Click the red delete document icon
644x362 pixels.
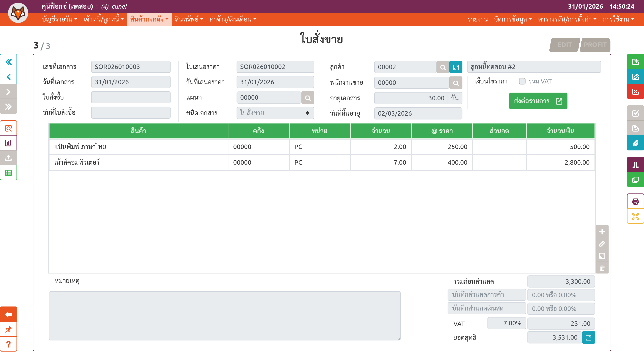coord(635,92)
